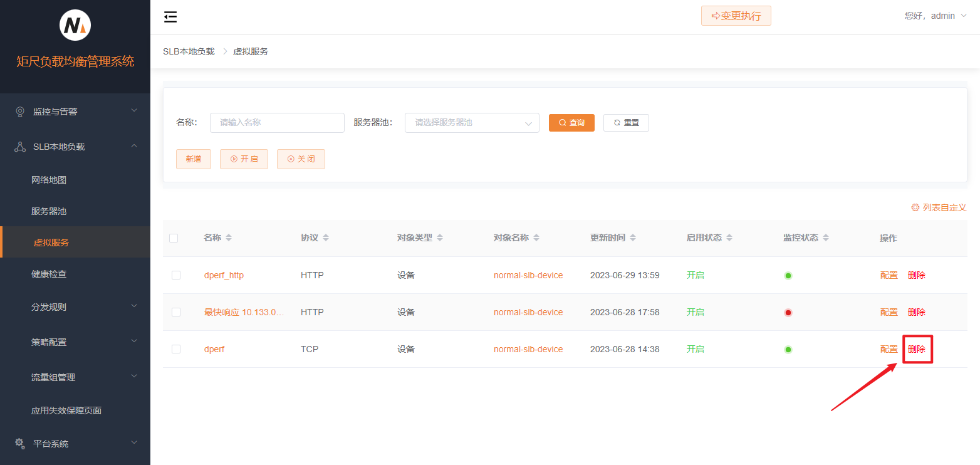Click the 名称 search input field
The image size is (980, 465).
tap(277, 123)
